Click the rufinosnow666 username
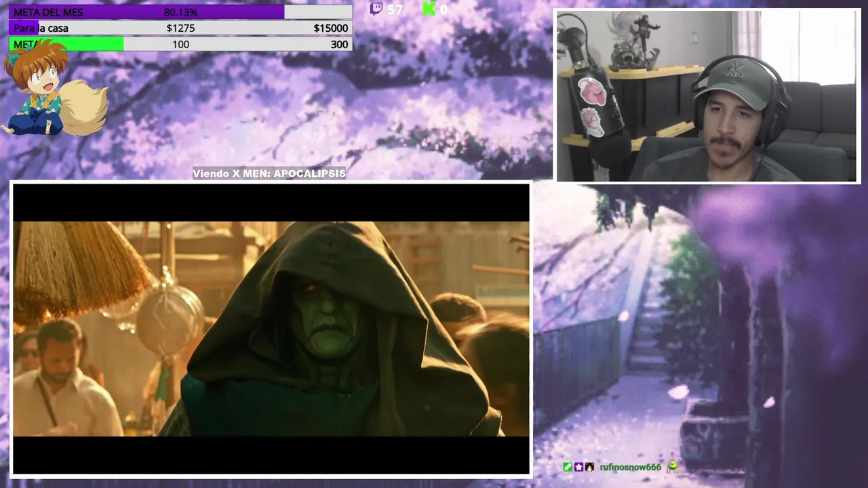The height and width of the screenshot is (488, 868). point(630,467)
